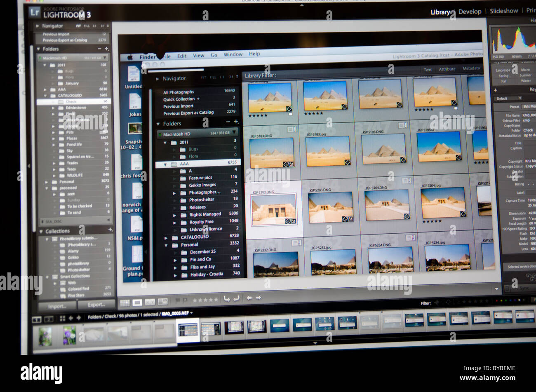This screenshot has width=536, height=392.
Task: Collapse the Smart Collections set
Action: (48, 277)
